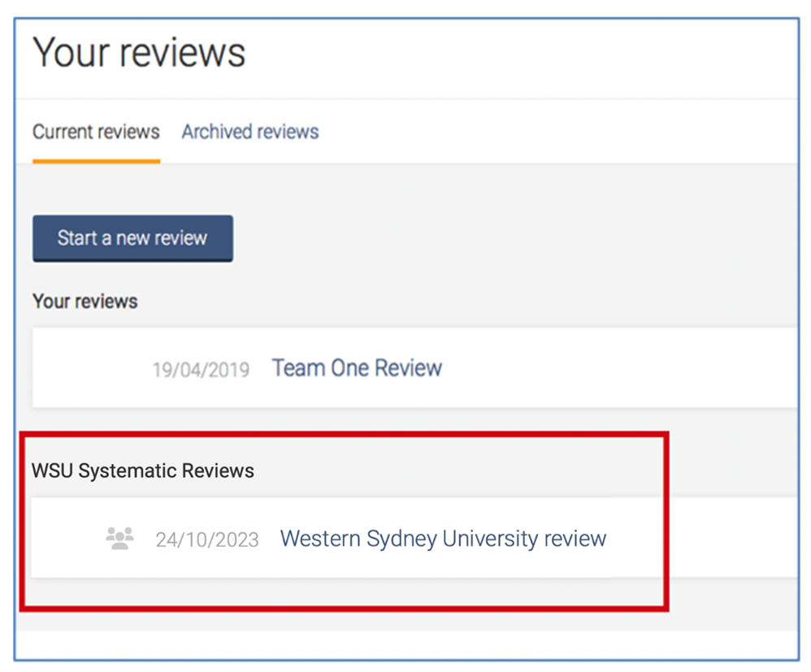Click the grey area right of Start a new review
811x672 pixels.
point(488,238)
